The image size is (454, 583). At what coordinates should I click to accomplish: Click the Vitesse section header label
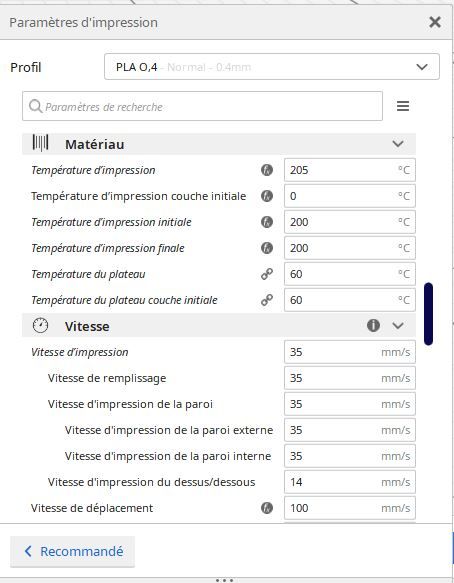[87, 326]
